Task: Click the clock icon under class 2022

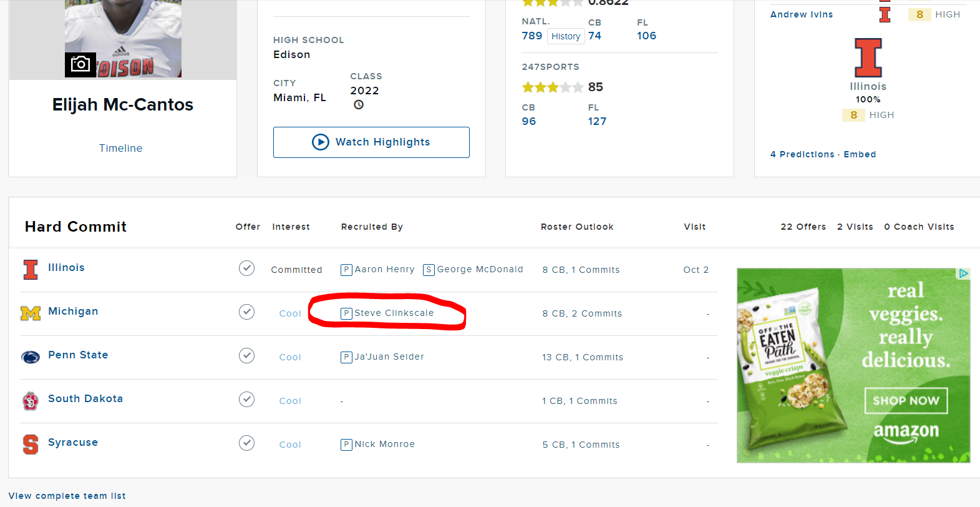Action: [359, 105]
